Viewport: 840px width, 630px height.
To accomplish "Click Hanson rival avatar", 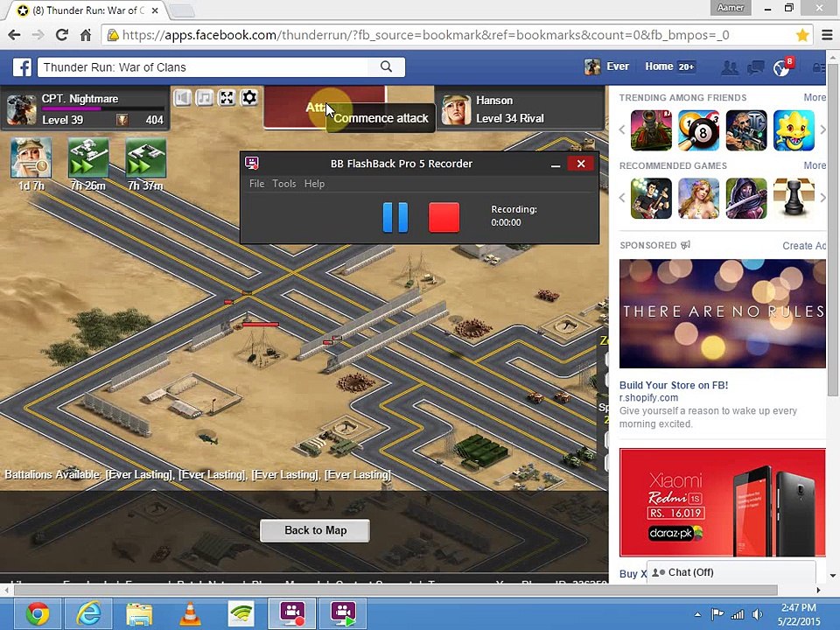I will pos(456,109).
